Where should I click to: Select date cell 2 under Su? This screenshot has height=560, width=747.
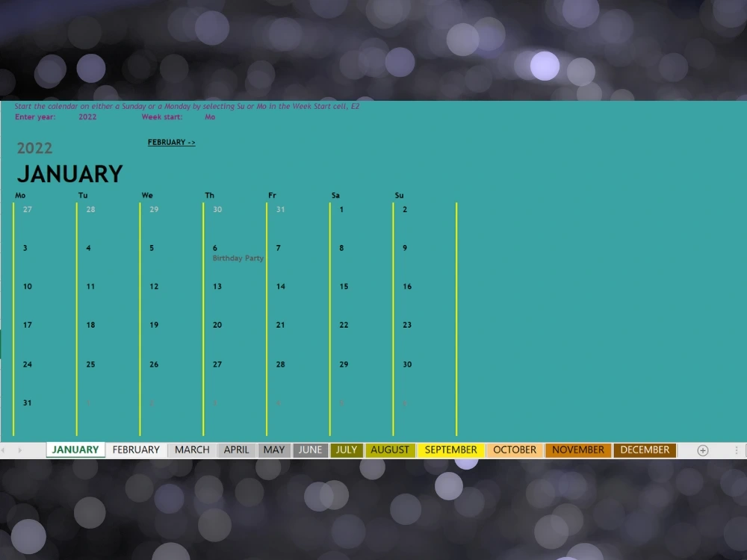[x=405, y=209]
